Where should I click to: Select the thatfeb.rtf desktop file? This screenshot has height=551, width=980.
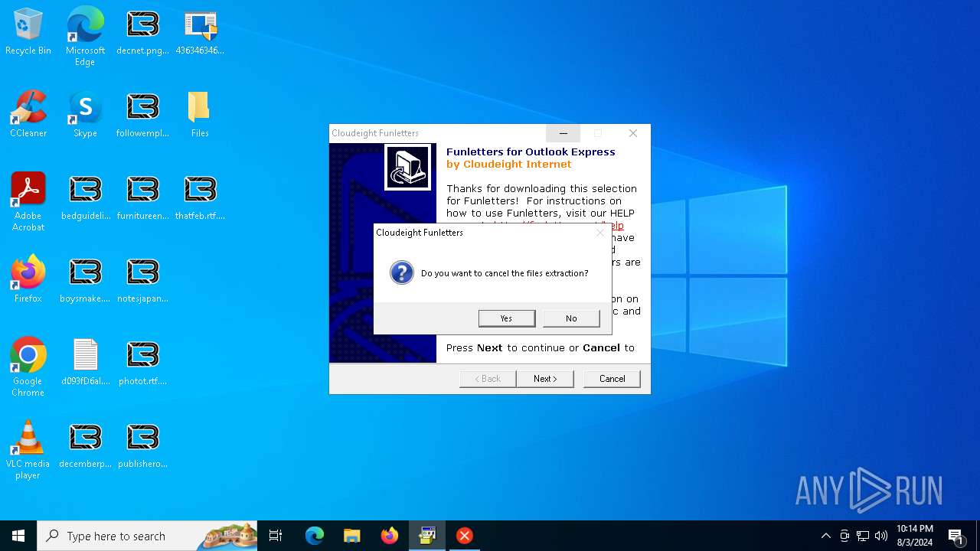tap(200, 198)
